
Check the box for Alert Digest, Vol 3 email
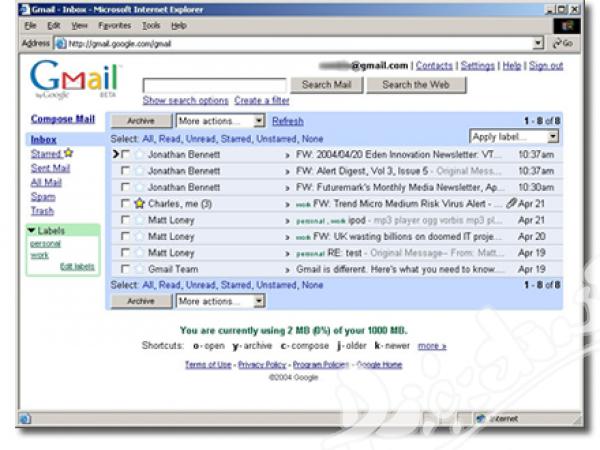[125, 170]
